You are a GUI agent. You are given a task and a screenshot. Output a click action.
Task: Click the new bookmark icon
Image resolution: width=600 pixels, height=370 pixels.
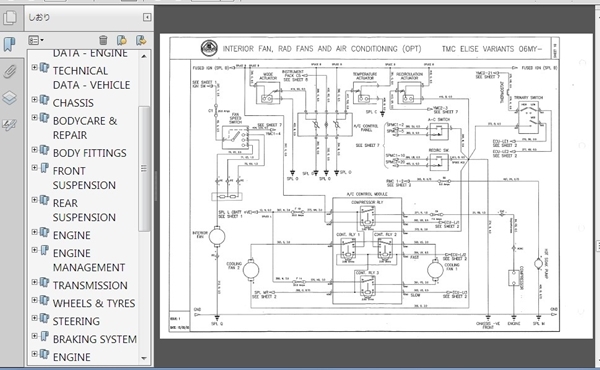[122, 40]
